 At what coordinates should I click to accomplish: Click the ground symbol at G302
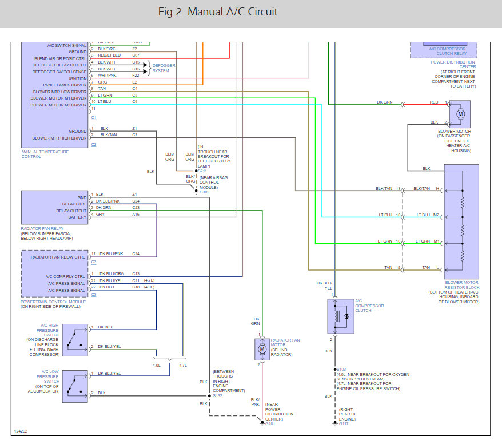[x=196, y=192]
